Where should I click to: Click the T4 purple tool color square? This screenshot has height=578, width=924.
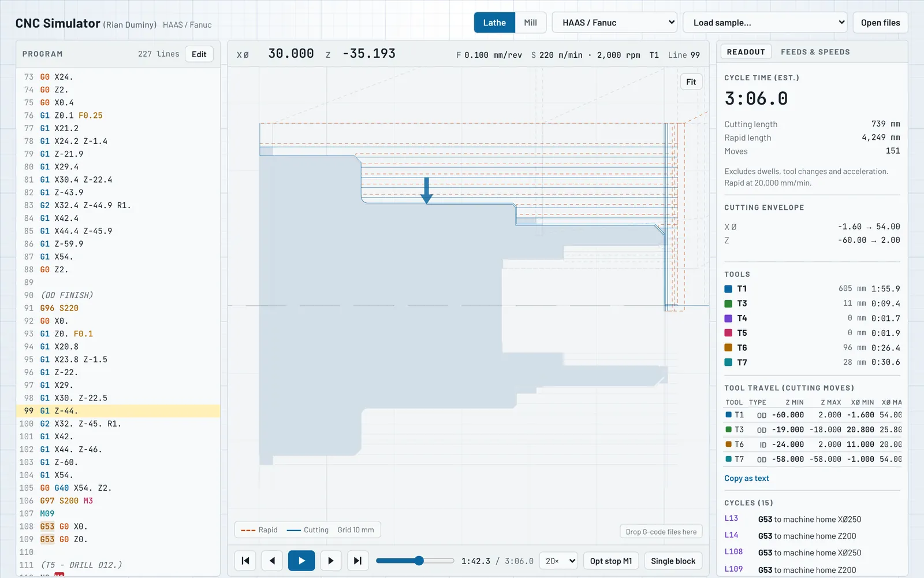point(728,318)
